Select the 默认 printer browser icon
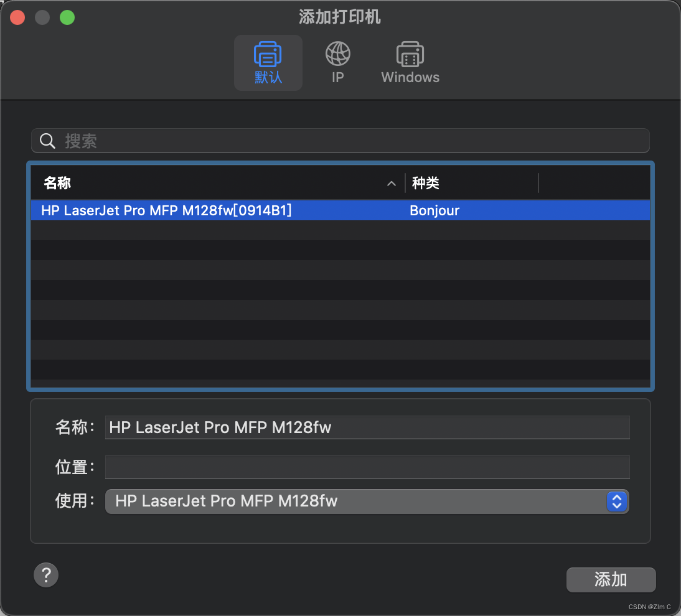Screen dimensions: 681x616 point(268,62)
